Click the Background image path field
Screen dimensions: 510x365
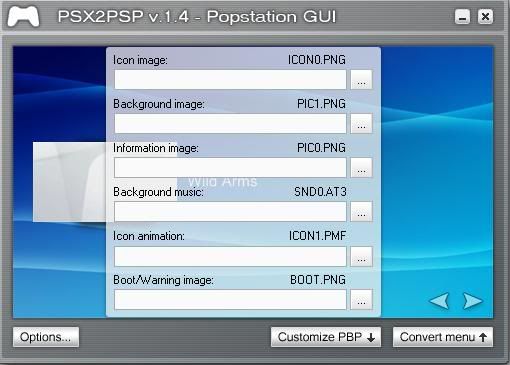230,123
